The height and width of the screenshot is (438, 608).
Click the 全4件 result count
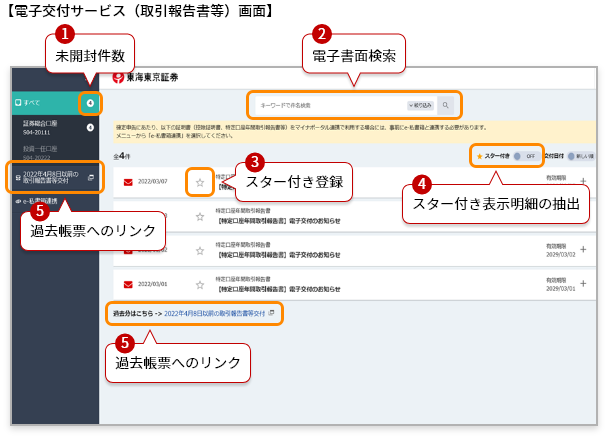pyautogui.click(x=121, y=156)
